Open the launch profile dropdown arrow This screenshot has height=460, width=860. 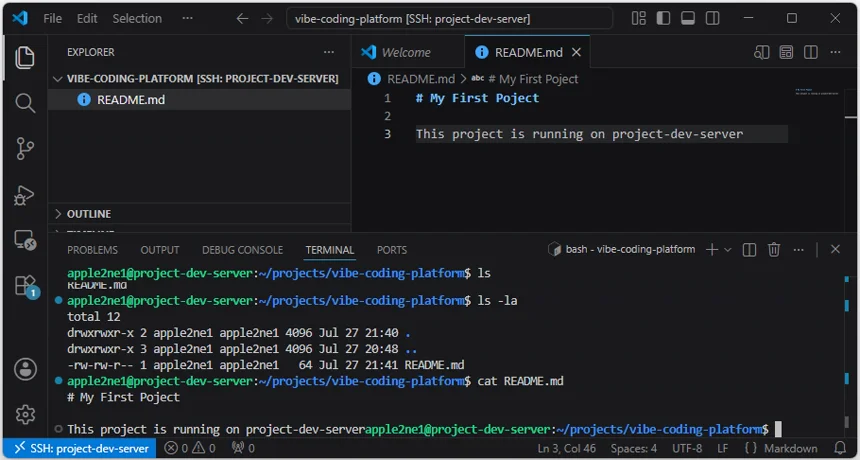pyautogui.click(x=728, y=250)
